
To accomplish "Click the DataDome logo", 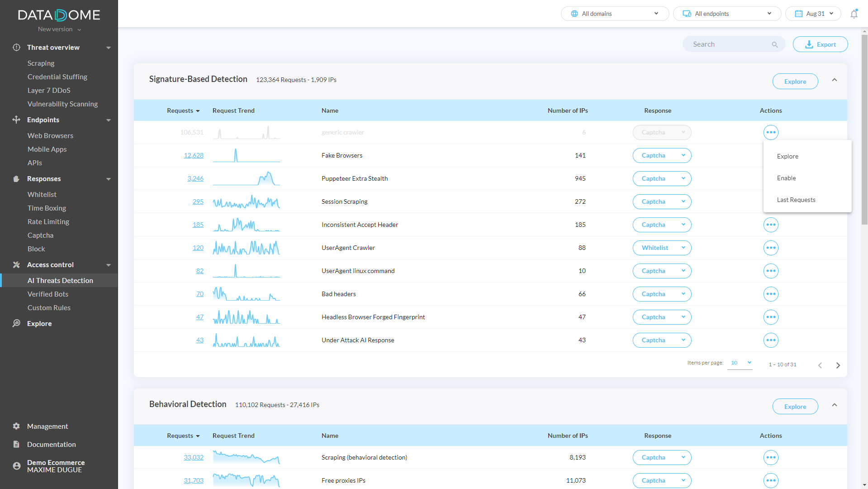I will 59,15.
